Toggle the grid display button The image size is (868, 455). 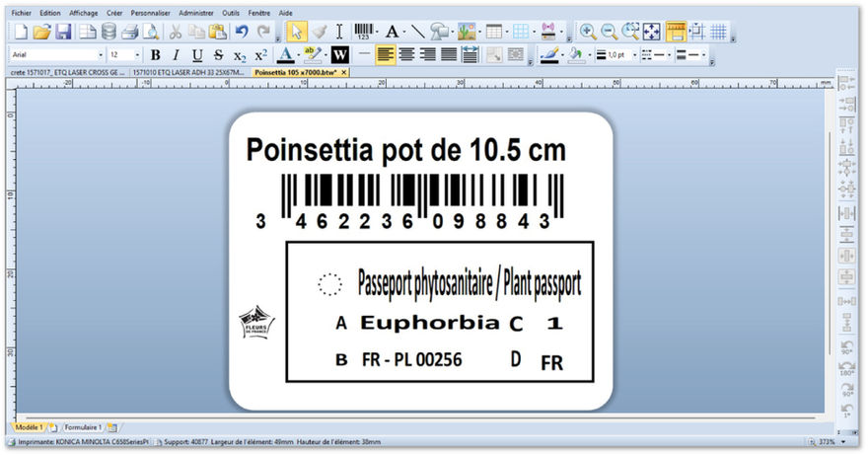(x=718, y=32)
